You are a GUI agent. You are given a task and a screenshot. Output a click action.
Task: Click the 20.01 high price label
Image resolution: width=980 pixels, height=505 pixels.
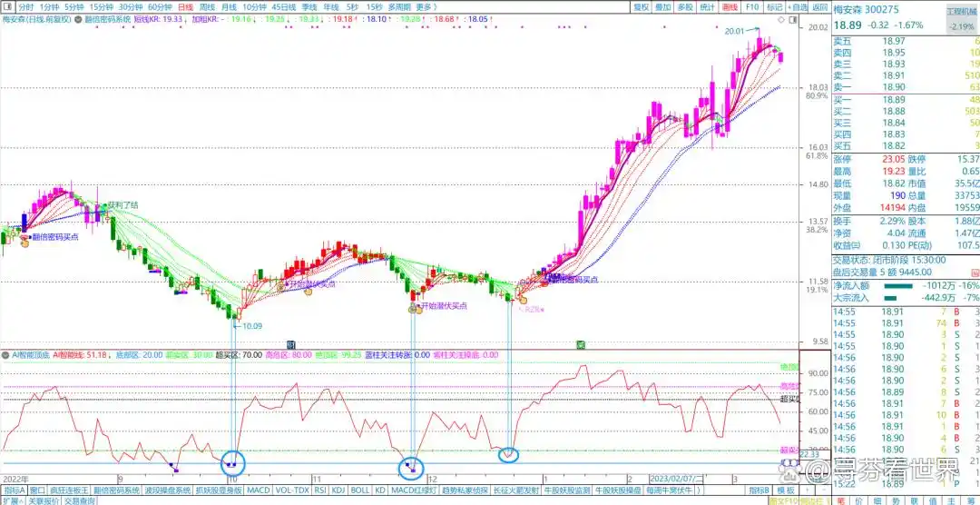[x=735, y=30]
